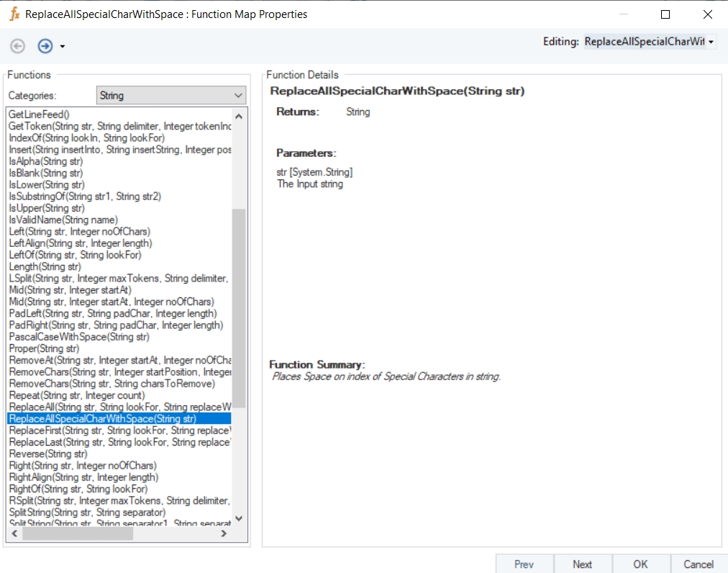Screen dimensions: 728x573
Task: Select the Insert function row
Action: [x=119, y=150]
